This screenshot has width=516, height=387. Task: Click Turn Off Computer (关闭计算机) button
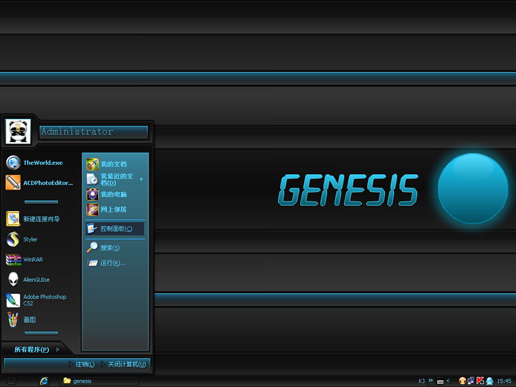pyautogui.click(x=124, y=364)
